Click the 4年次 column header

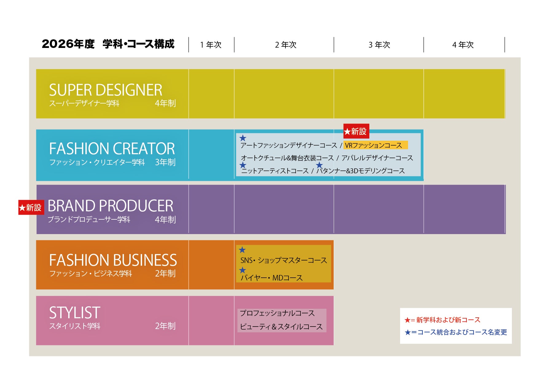pos(463,45)
